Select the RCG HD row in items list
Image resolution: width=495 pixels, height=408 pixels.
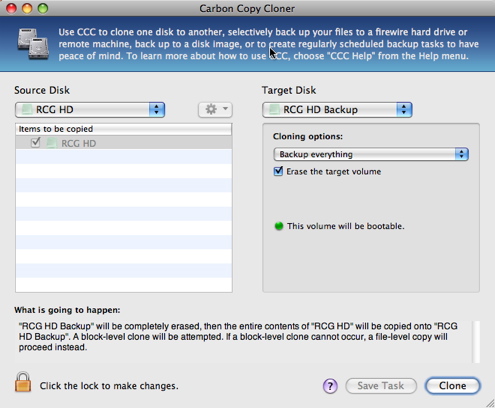point(123,143)
